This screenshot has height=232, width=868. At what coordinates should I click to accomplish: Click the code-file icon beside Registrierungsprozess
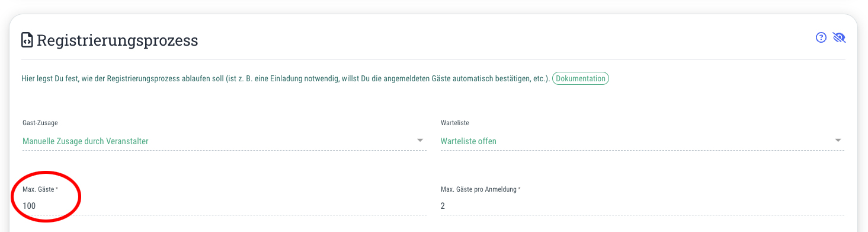point(27,40)
